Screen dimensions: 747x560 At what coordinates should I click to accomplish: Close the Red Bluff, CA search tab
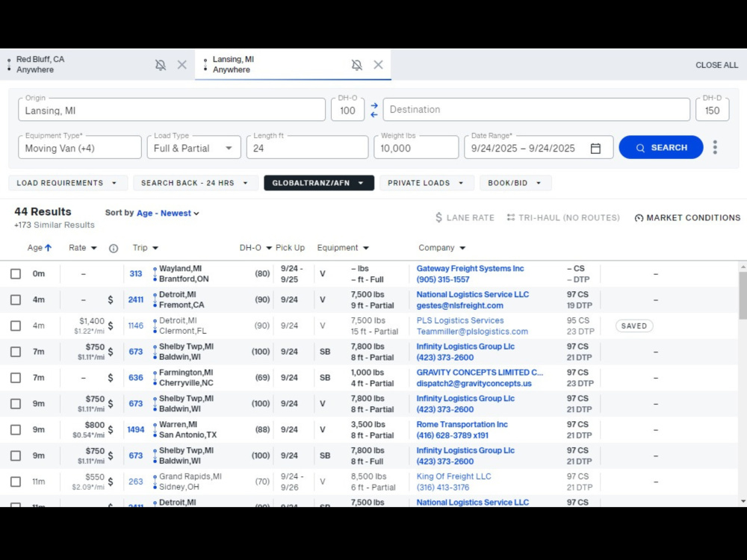coord(182,65)
